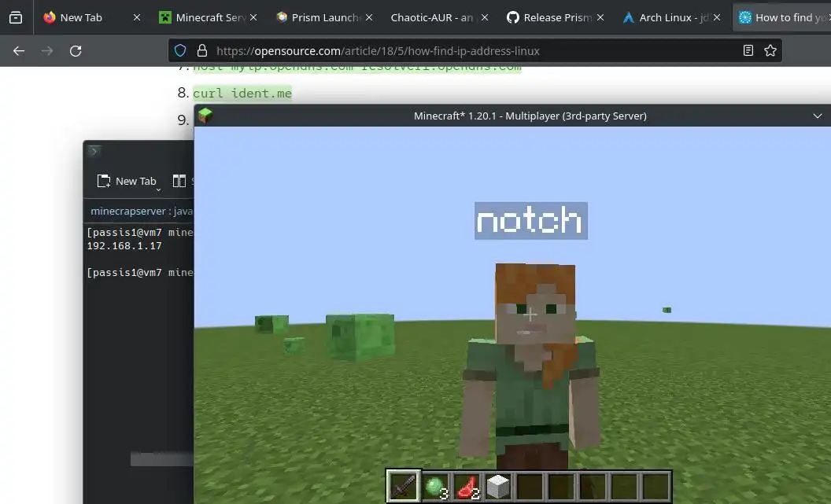Image resolution: width=831 pixels, height=504 pixels.
Task: Click the creeper favicon on Minecraft Server tab
Action: (x=165, y=17)
